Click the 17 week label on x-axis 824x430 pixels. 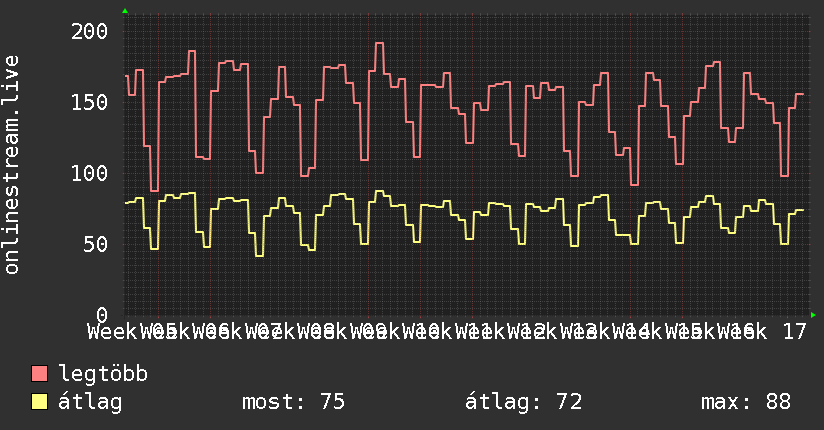coord(794,332)
